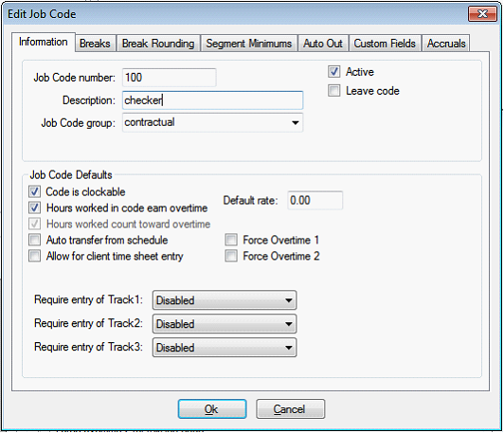Tick Allow for client time sheet entry

[x=34, y=256]
